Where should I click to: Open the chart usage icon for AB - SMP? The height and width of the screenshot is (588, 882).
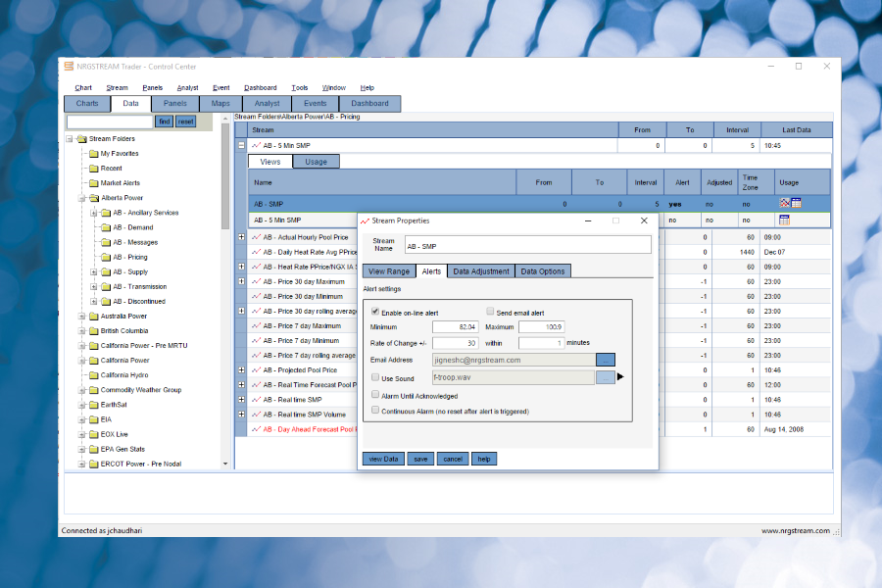point(785,203)
